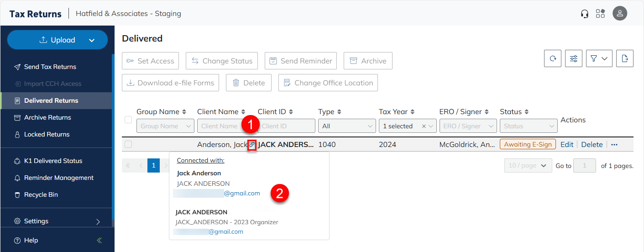Click the export file icon
This screenshot has height=252, width=644.
coord(625,58)
